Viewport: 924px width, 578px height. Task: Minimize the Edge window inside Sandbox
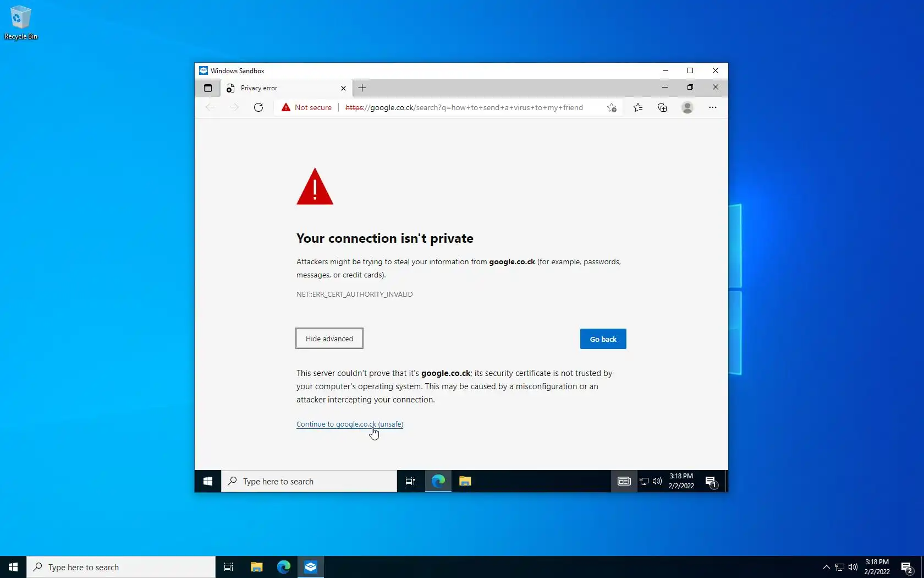pos(665,88)
